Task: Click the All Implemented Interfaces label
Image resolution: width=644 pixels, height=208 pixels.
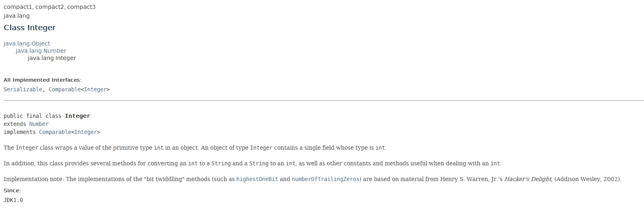Action: (x=43, y=80)
